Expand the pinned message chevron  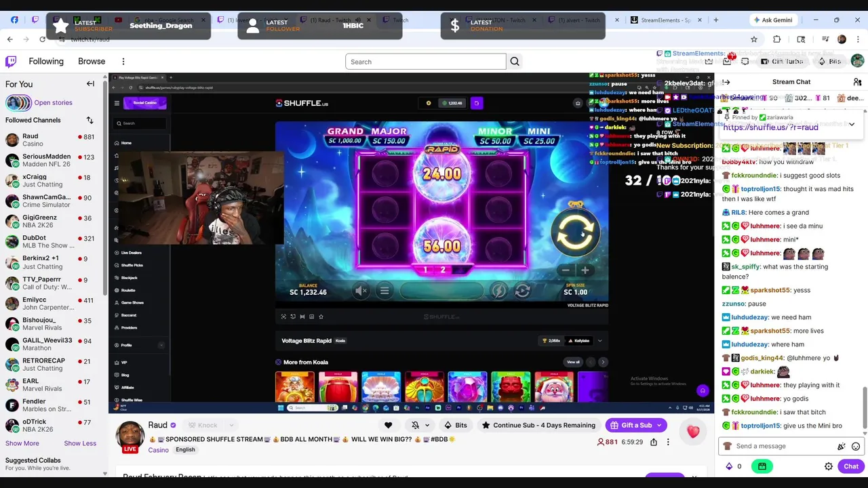[852, 125]
